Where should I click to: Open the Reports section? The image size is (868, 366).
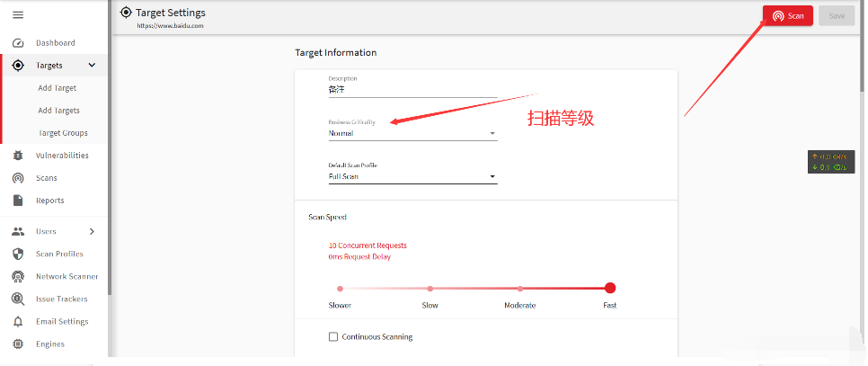[x=49, y=201]
